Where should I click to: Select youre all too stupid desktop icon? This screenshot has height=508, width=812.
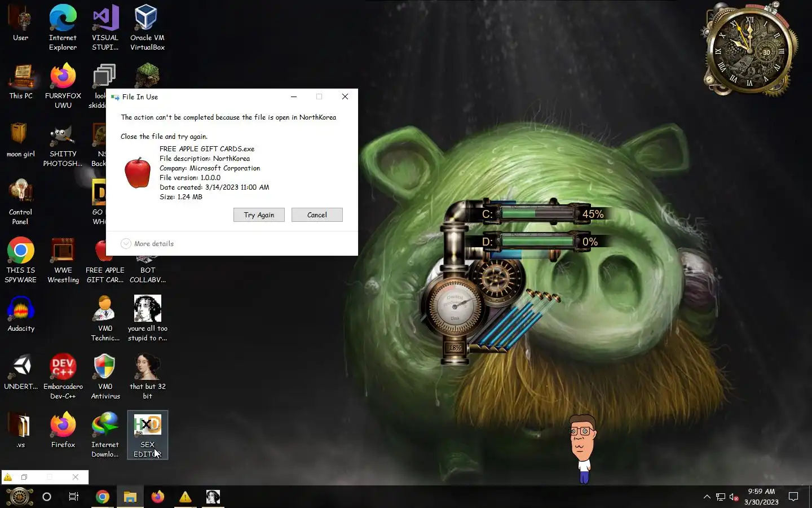[x=147, y=318]
